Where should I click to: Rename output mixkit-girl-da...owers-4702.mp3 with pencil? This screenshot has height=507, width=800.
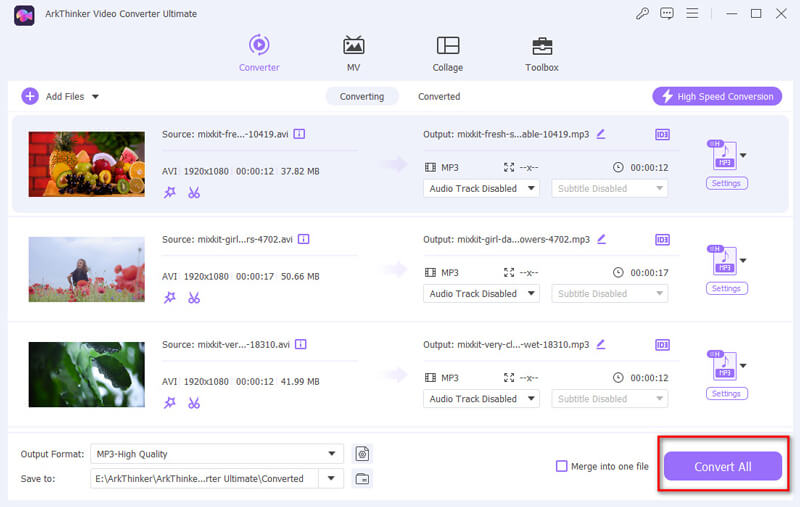(602, 239)
